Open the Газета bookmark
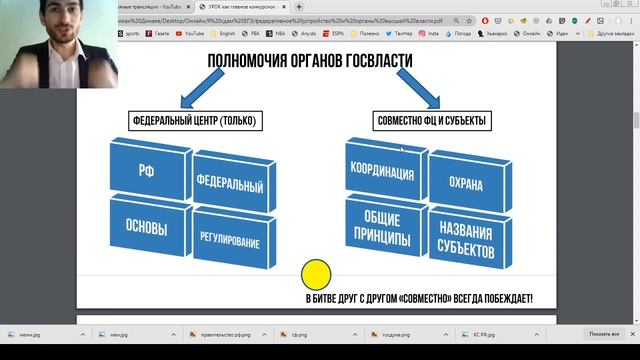 pyautogui.click(x=158, y=33)
